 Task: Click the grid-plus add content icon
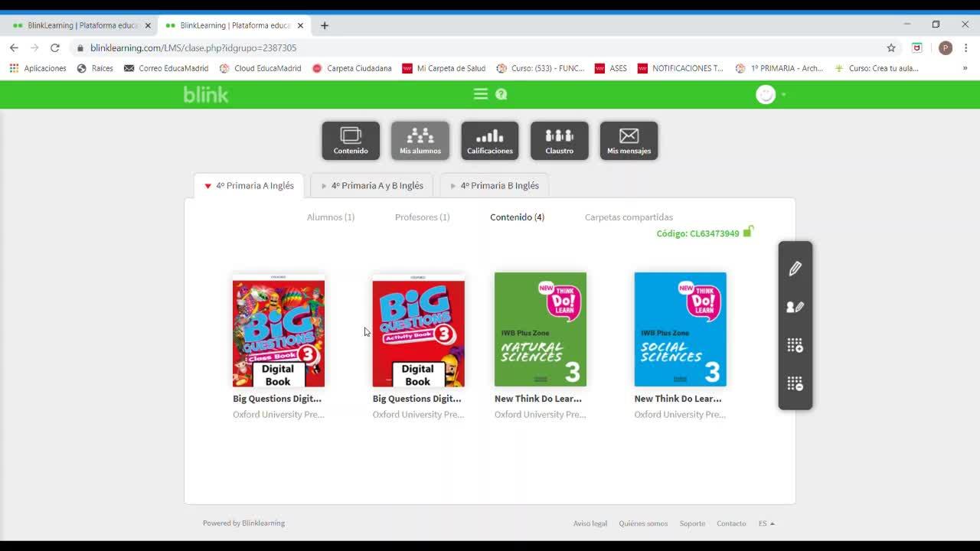795,345
